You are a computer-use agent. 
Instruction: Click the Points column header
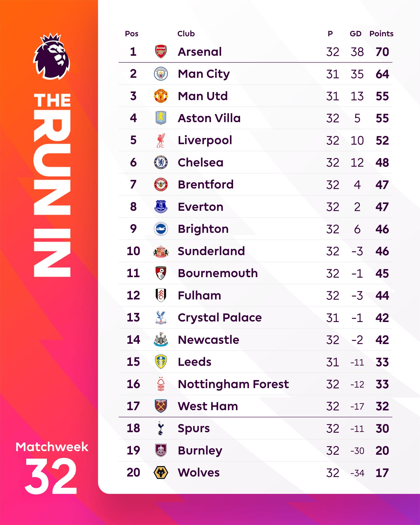381,34
